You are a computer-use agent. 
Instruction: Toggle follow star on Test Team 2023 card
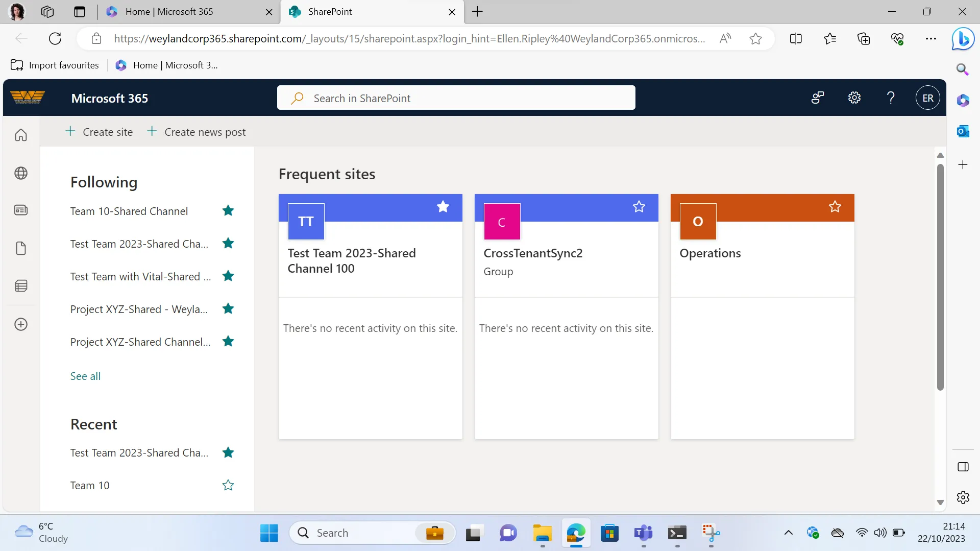(x=443, y=206)
